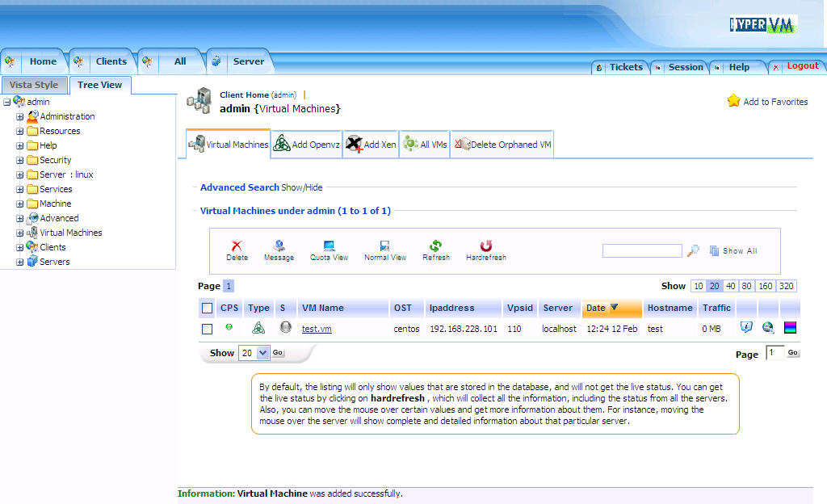Click the Hardrefresh icon
Image resolution: width=827 pixels, height=504 pixels.
(486, 246)
